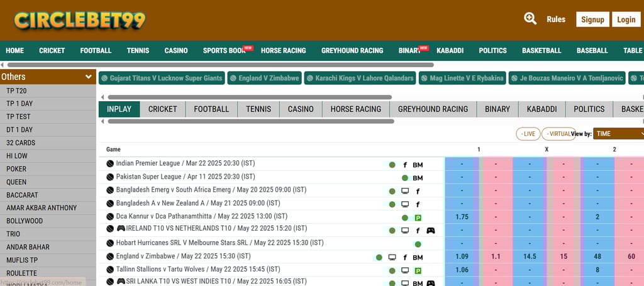The width and height of the screenshot is (644, 286).
Task: Click the gamepad icon in Sri Lanka T10 row
Action: coord(430,283)
